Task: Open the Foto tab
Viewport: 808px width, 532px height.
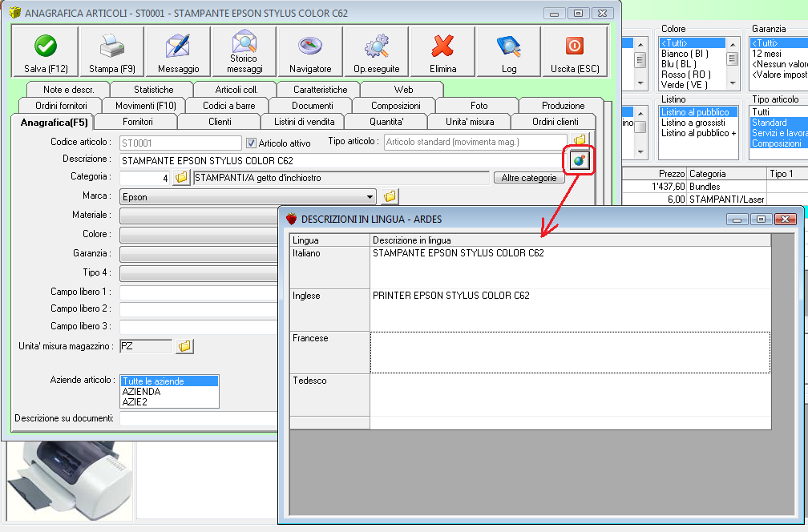Action: [x=479, y=106]
